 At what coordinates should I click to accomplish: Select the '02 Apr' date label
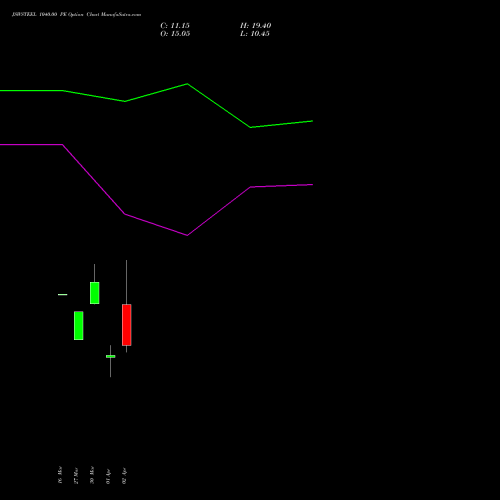(x=124, y=476)
